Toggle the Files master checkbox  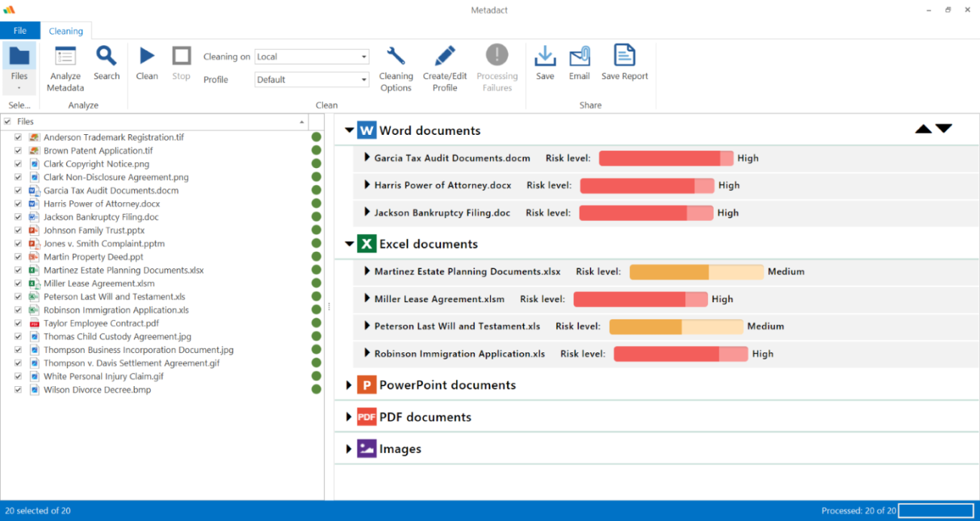point(7,121)
